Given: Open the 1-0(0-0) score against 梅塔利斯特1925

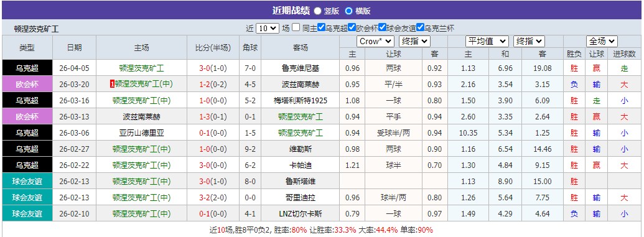Looking at the screenshot, I should tap(213, 101).
